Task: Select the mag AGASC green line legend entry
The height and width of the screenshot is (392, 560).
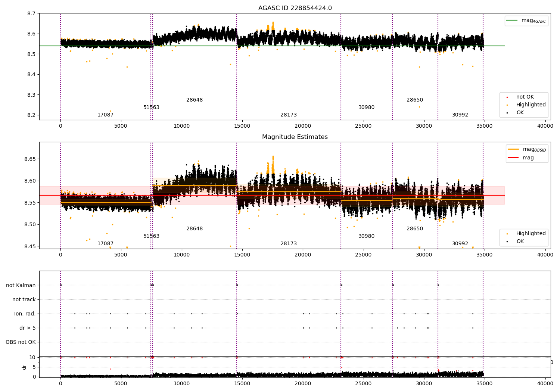Action: tap(526, 21)
